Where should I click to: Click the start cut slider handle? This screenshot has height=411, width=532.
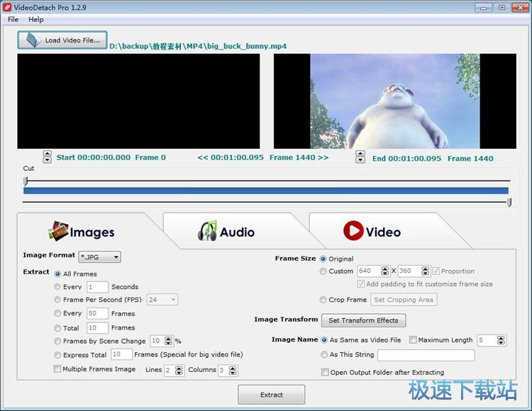click(x=26, y=181)
